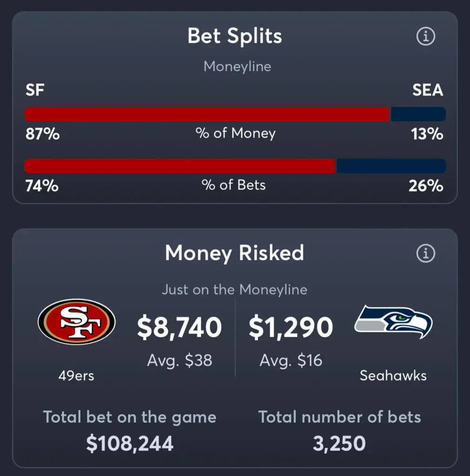Open the Money Risked info icon
Screen dimensions: 470x476
[x=425, y=253]
